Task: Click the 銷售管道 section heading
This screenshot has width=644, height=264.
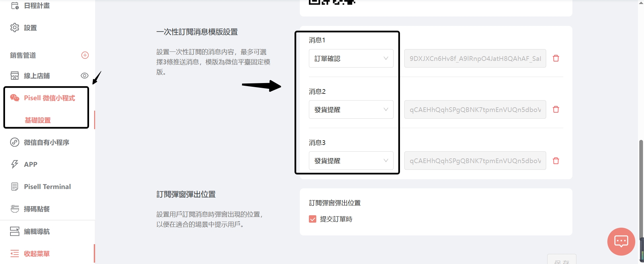Action: click(x=23, y=55)
